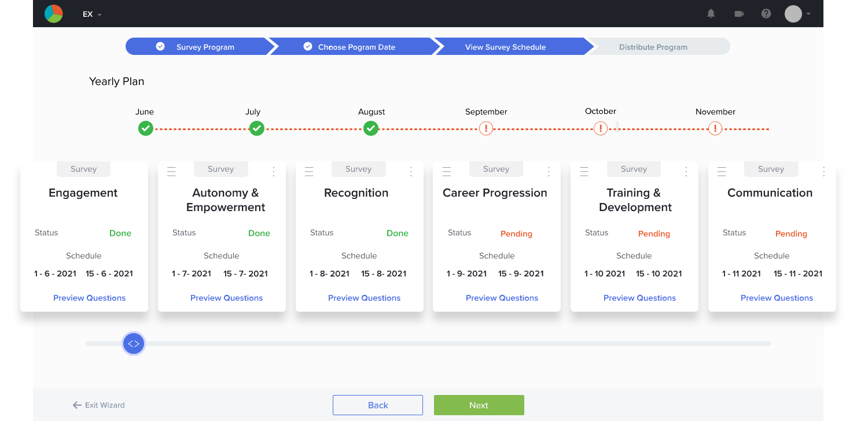Click June timeline checkmark marker
This screenshot has height=421, width=868.
(146, 128)
